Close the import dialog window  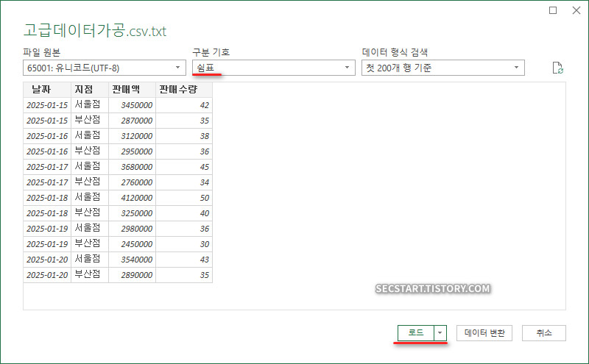(x=576, y=10)
